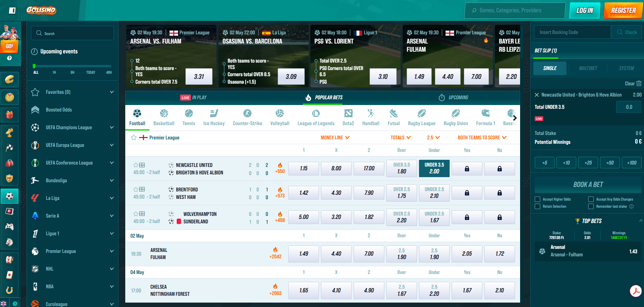644x307 pixels.
Task: Open the horseshoe icon in left rail
Action: (10, 290)
